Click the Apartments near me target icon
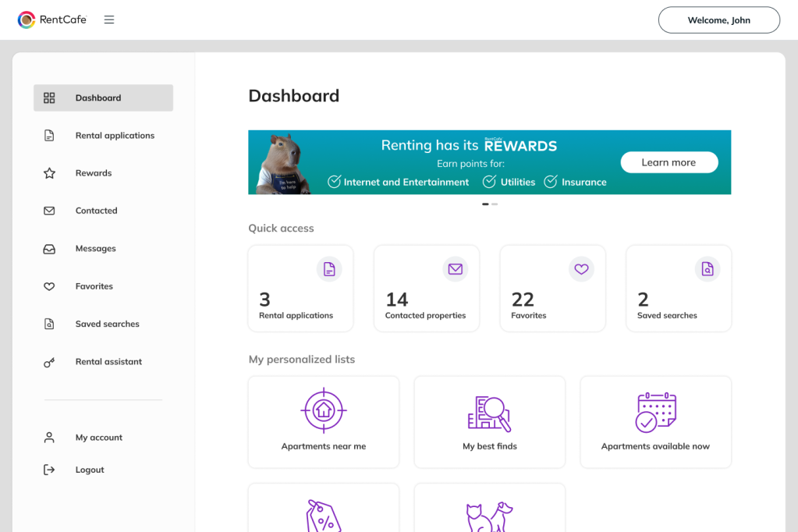 (324, 410)
